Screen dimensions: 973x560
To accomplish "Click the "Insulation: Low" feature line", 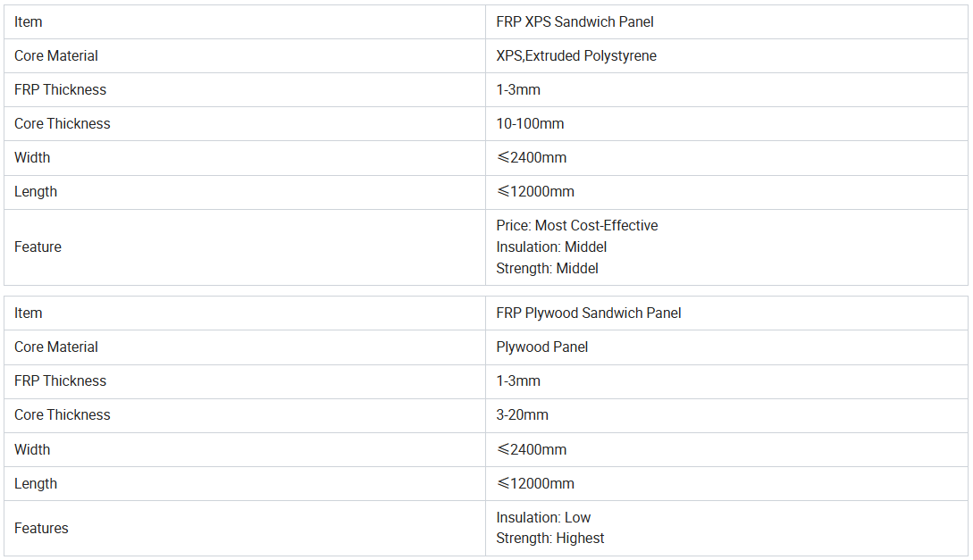I will tap(543, 517).
